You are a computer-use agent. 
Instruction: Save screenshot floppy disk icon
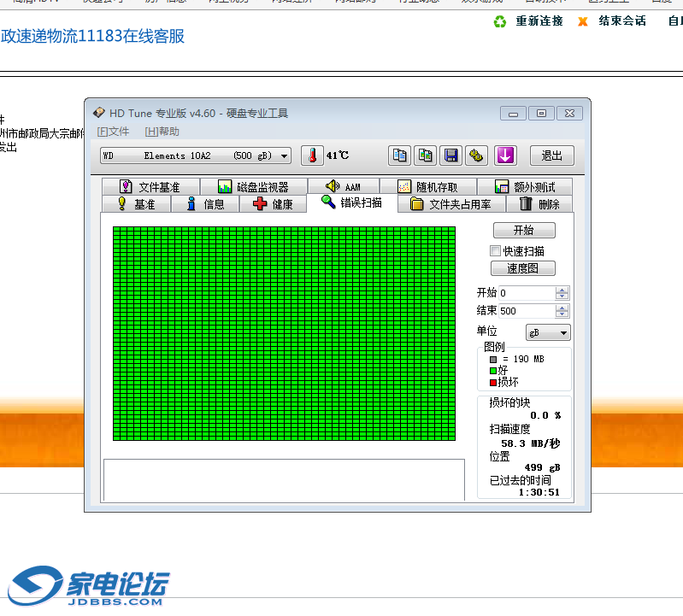pyautogui.click(x=450, y=155)
